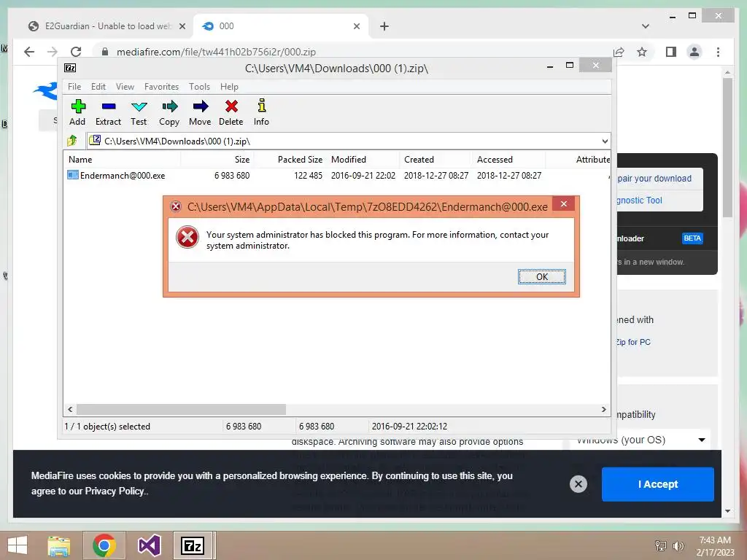Click the volume icon in system tray
The image size is (747, 560).
[678, 545]
